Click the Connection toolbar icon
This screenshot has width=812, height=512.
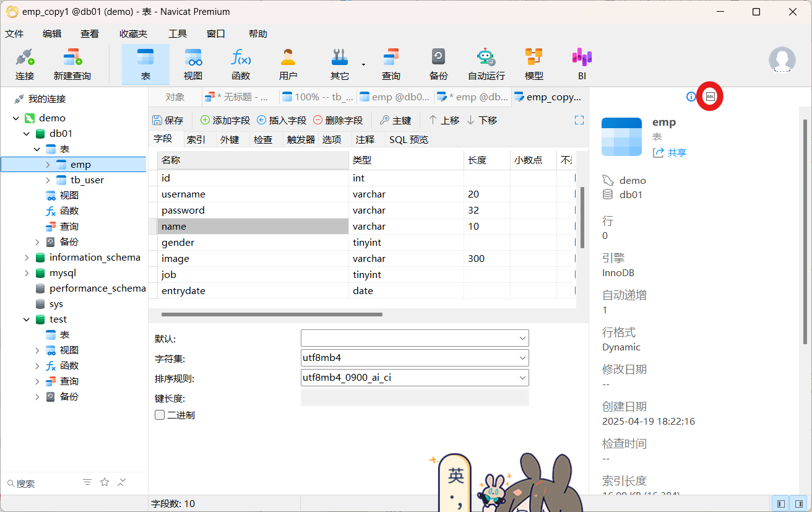tap(25, 64)
